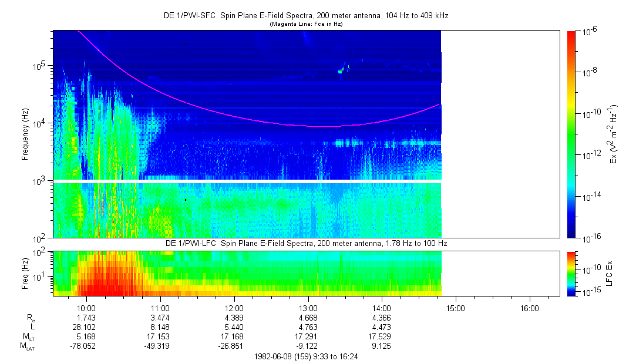This screenshot has height=364, width=636.
Task: Click the 'Magenta Line: Fce in Hz' subtitle
Action: [x=306, y=24]
